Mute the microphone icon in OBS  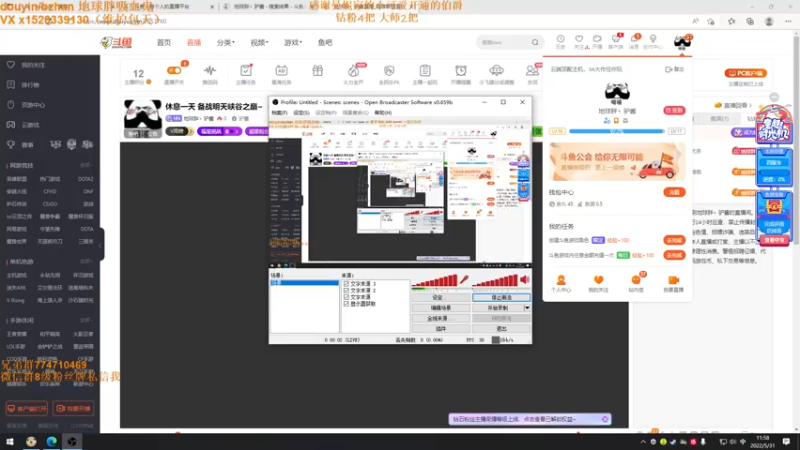pos(464,280)
